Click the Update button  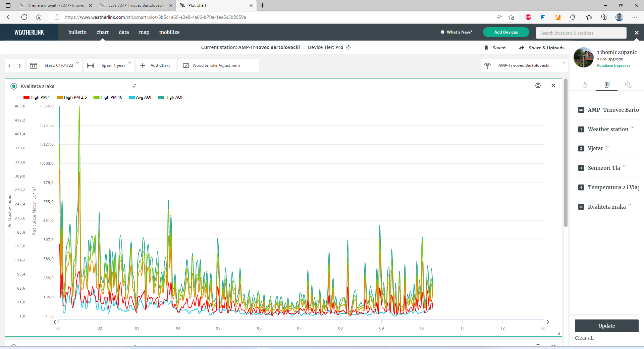click(x=607, y=326)
